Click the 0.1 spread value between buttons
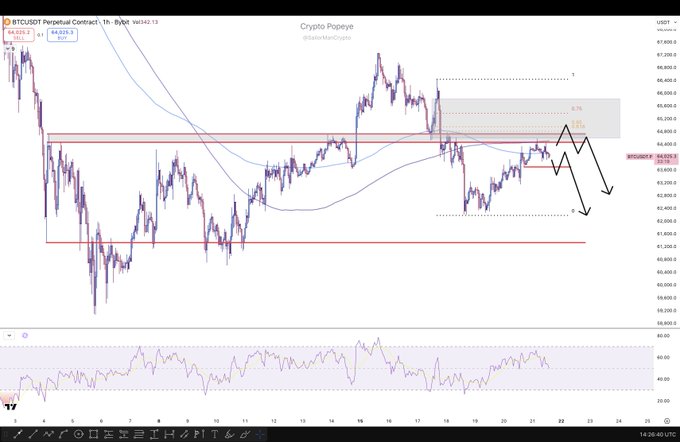680x442 pixels. tap(40, 35)
